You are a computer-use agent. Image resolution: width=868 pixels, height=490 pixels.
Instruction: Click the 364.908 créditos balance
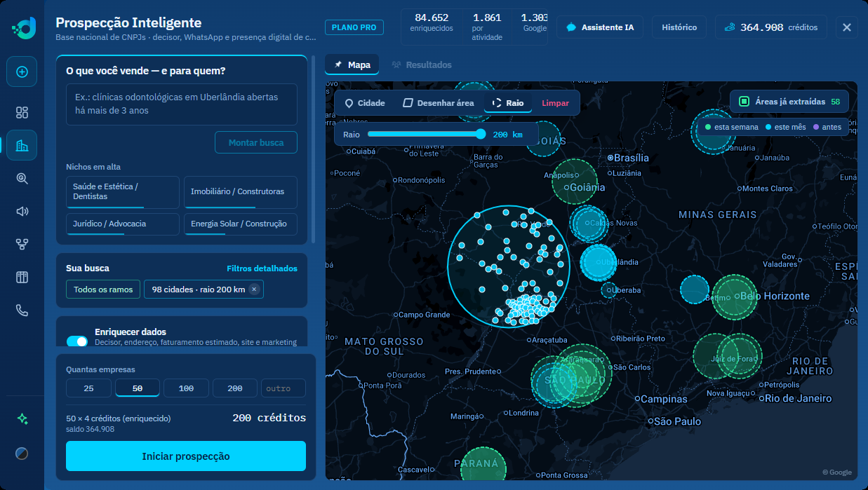771,27
